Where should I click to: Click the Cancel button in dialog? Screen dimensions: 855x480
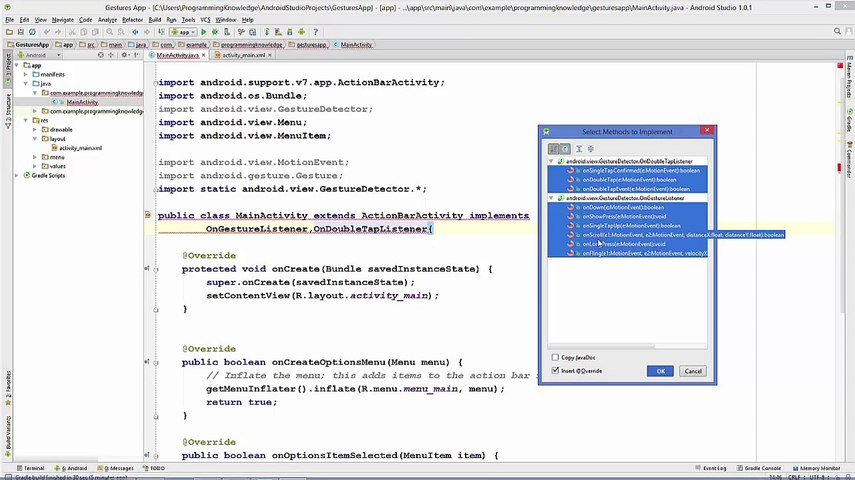pos(693,371)
